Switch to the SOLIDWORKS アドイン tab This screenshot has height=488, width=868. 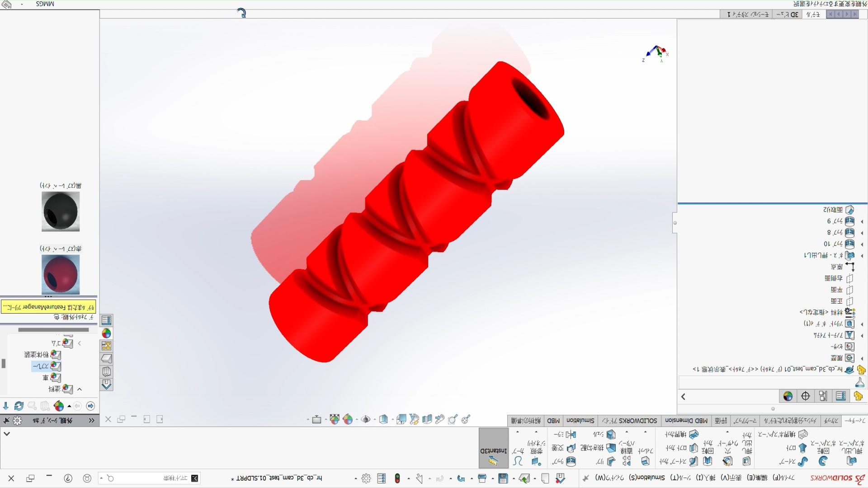click(629, 421)
